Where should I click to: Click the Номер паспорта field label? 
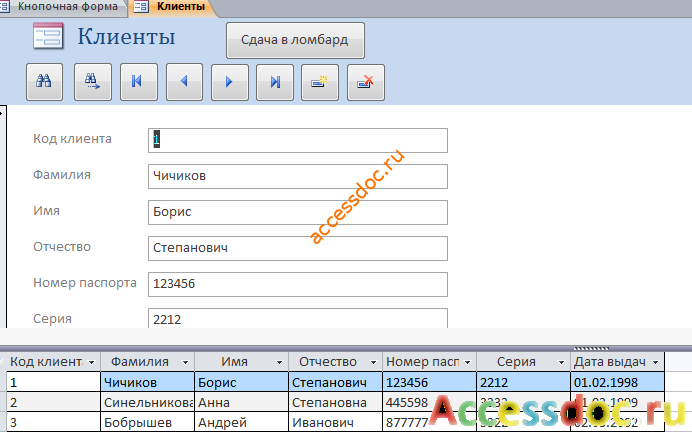pos(85,283)
